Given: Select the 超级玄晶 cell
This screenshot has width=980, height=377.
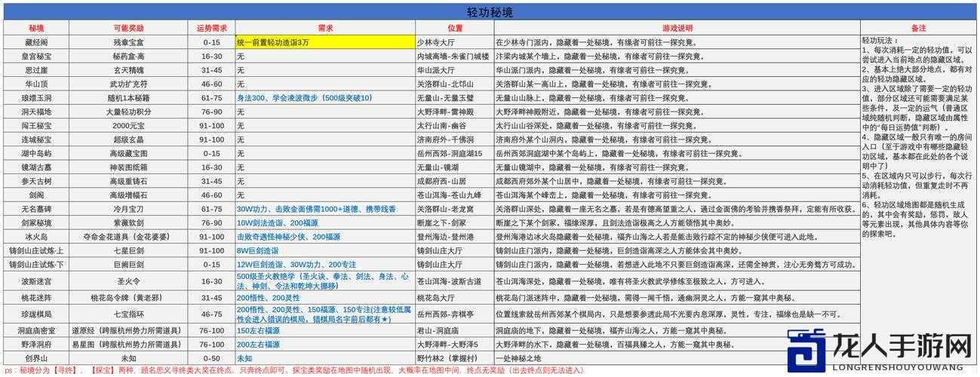Looking at the screenshot, I should 129,139.
